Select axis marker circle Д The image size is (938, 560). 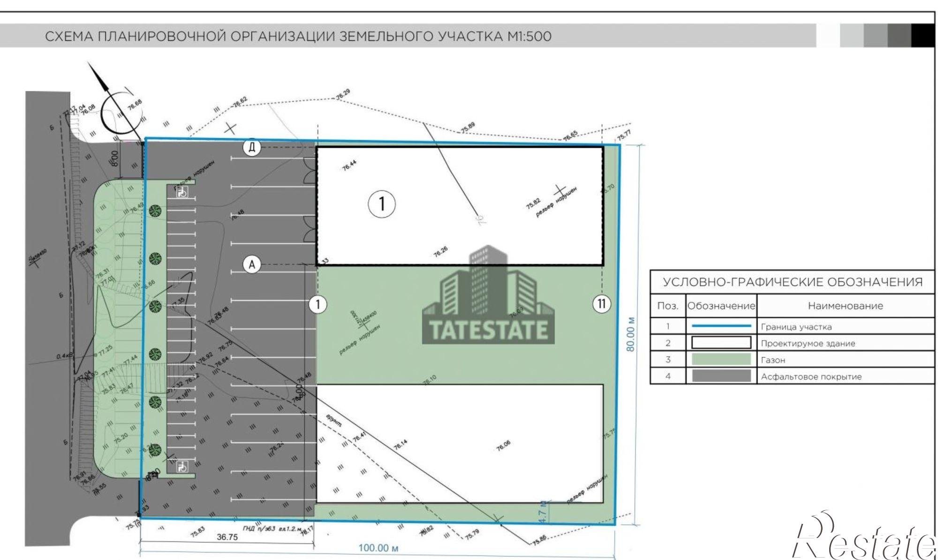coord(252,148)
